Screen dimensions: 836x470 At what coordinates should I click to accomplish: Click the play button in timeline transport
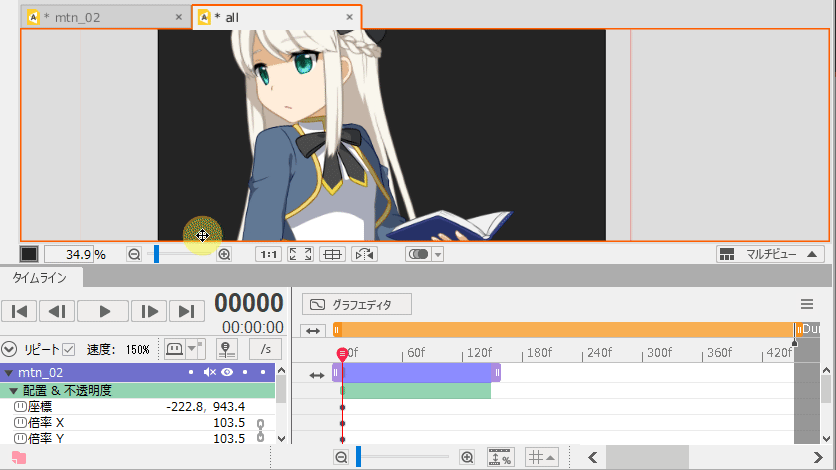105,311
